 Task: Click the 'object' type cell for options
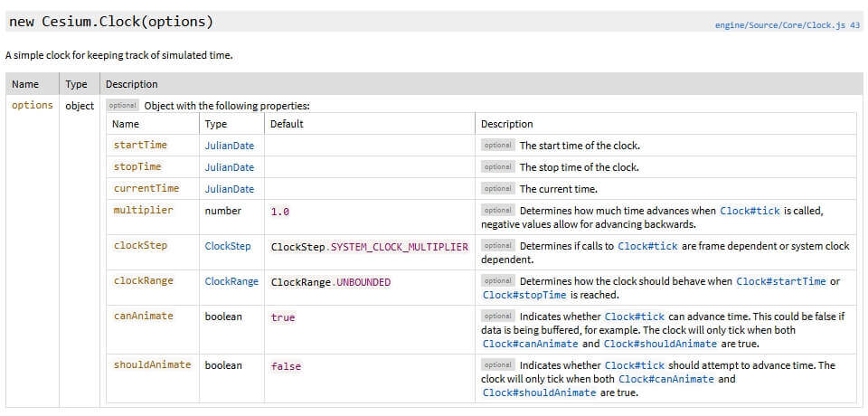[80, 106]
